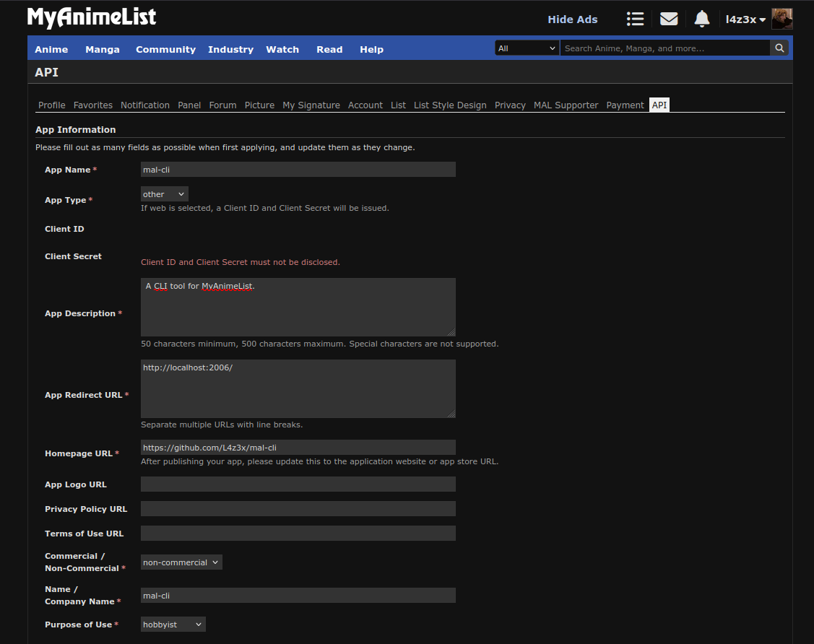Image resolution: width=814 pixels, height=644 pixels.
Task: Click into the App Redirect URL textarea
Action: pos(298,388)
